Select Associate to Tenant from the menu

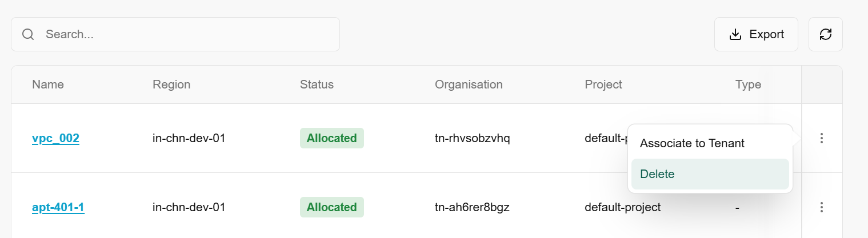(x=692, y=143)
